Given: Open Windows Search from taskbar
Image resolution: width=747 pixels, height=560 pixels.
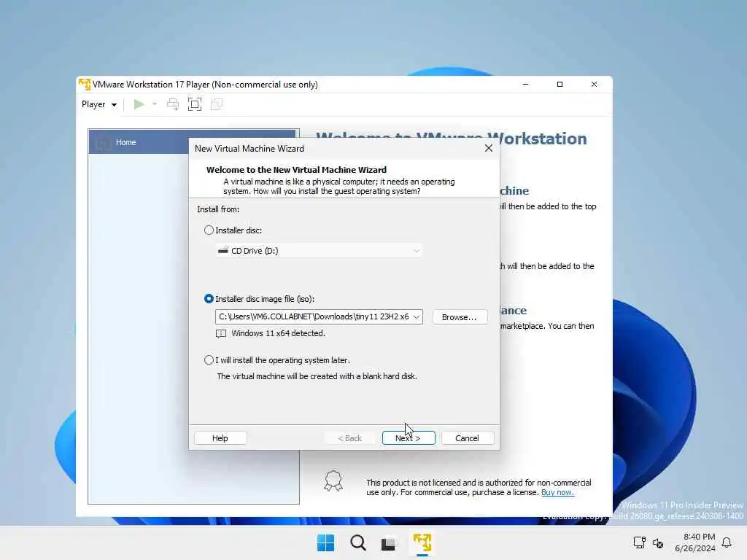Looking at the screenshot, I should pos(357,542).
